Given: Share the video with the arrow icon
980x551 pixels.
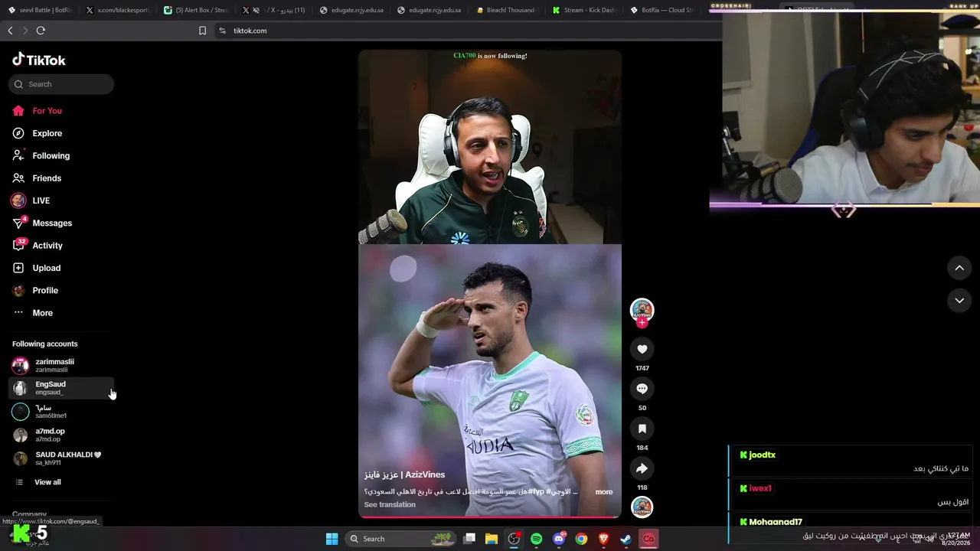Looking at the screenshot, I should [x=642, y=468].
